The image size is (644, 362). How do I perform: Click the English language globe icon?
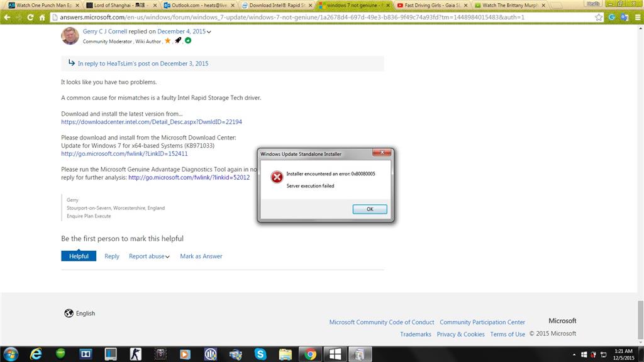pyautogui.click(x=69, y=313)
